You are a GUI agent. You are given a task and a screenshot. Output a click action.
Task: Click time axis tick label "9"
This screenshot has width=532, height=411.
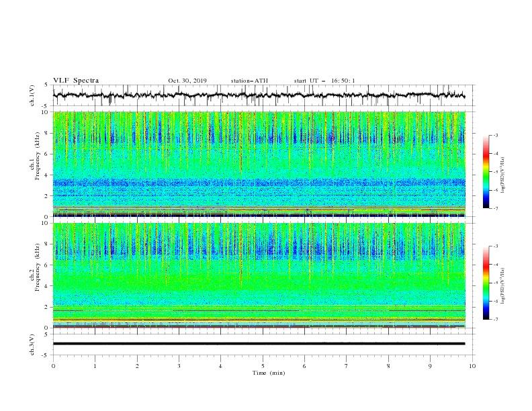click(x=430, y=366)
